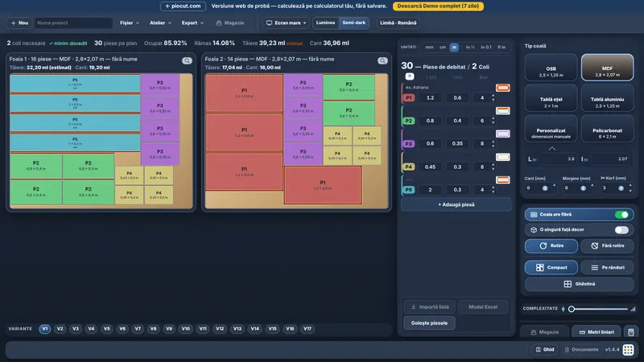Viewport: 644px width, 362px height.
Task: Select variant V10
Action: (x=186, y=329)
